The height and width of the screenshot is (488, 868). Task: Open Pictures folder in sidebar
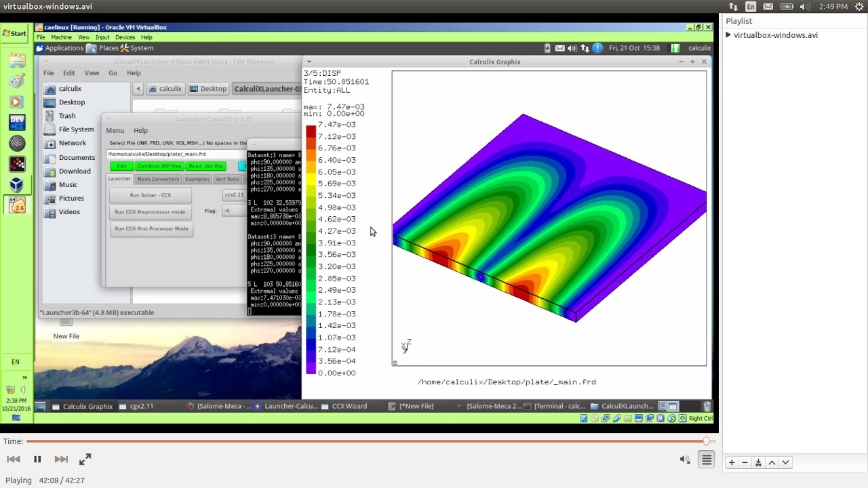click(63, 199)
